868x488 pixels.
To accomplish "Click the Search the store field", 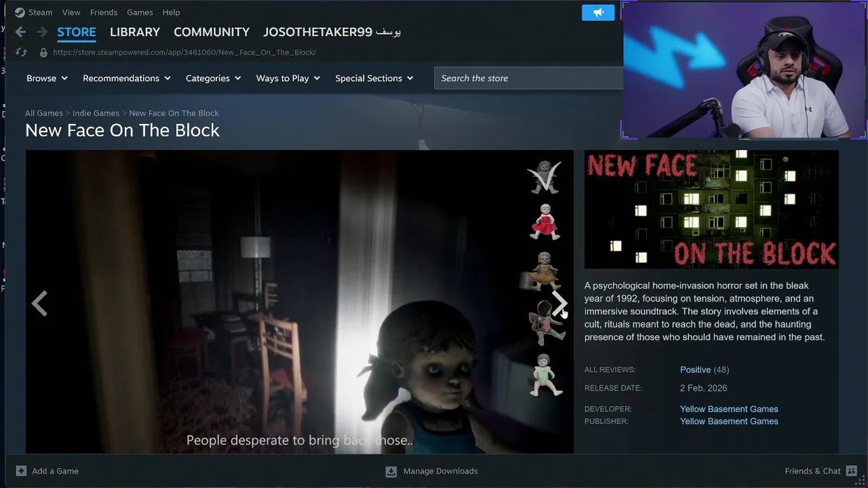I will (x=529, y=78).
